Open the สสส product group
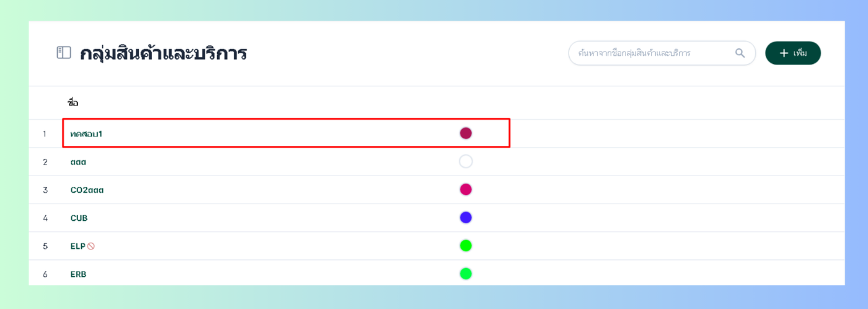Viewport: 868px width, 309px height. [x=78, y=162]
